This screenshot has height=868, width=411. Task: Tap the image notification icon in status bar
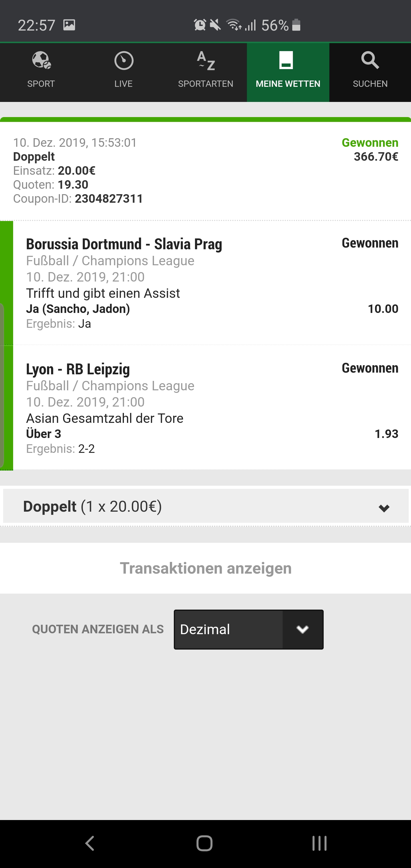click(69, 25)
